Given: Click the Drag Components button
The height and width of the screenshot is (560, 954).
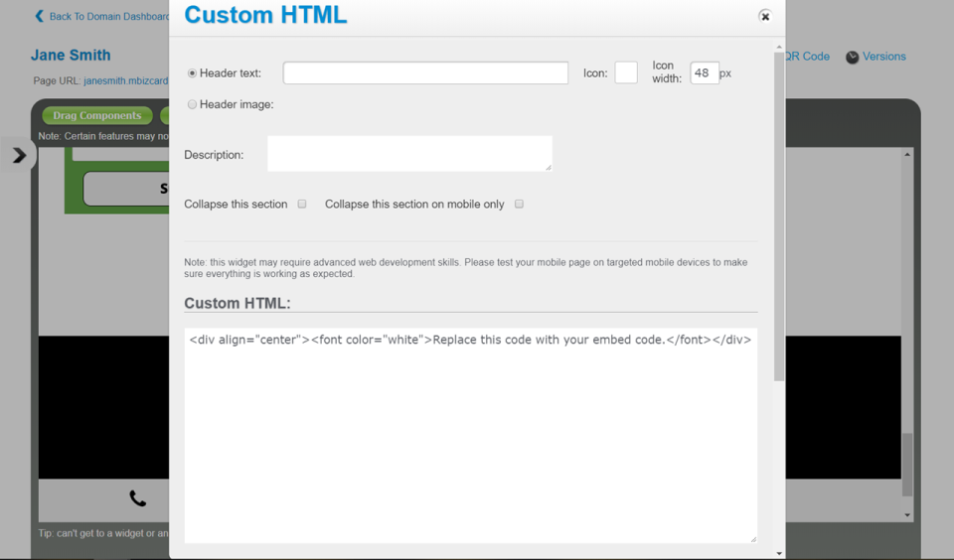Looking at the screenshot, I should (97, 115).
